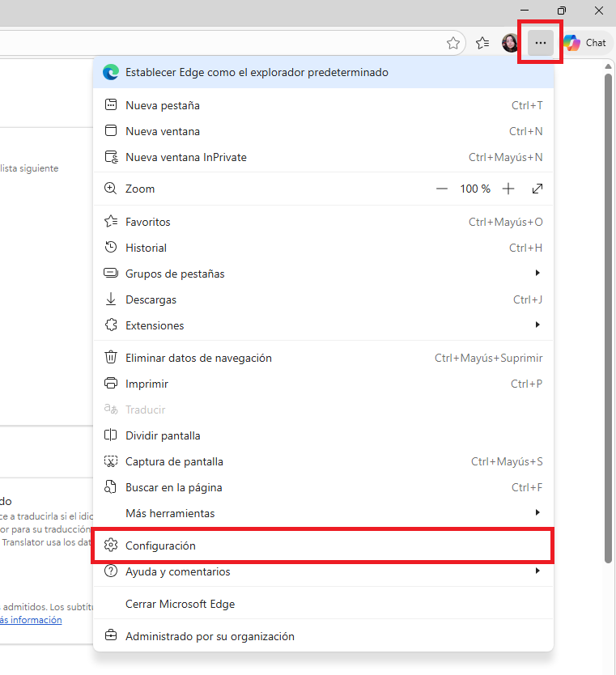The width and height of the screenshot is (616, 675).
Task: Open Nueva ventana InPrivate
Action: click(323, 157)
